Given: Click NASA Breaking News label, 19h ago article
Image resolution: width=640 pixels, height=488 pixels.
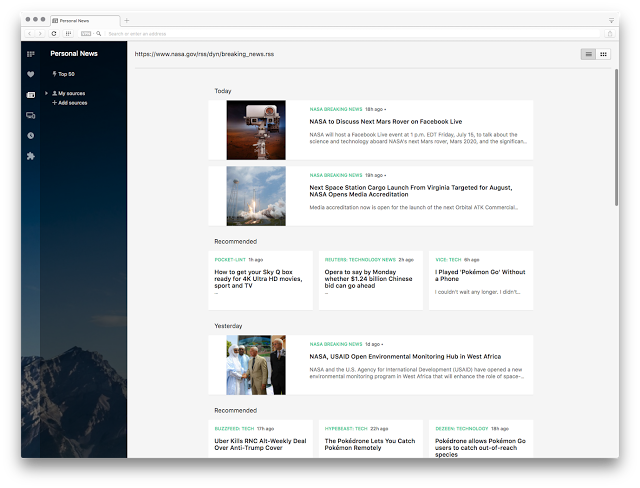Looking at the screenshot, I should point(336,175).
